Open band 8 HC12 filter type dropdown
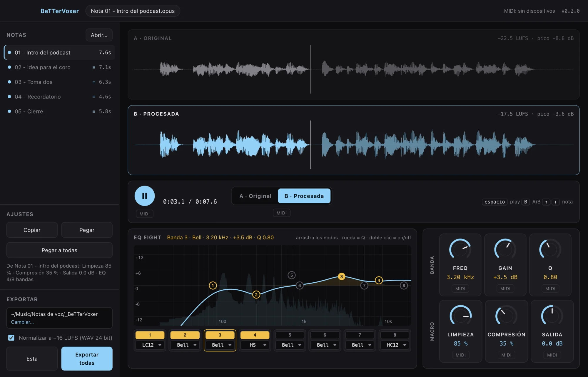588x377 pixels. click(395, 345)
